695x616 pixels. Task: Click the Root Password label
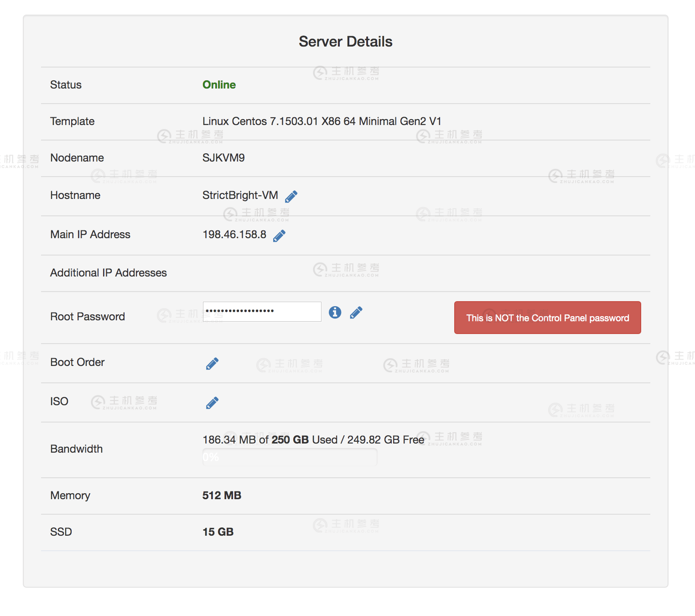tap(88, 317)
